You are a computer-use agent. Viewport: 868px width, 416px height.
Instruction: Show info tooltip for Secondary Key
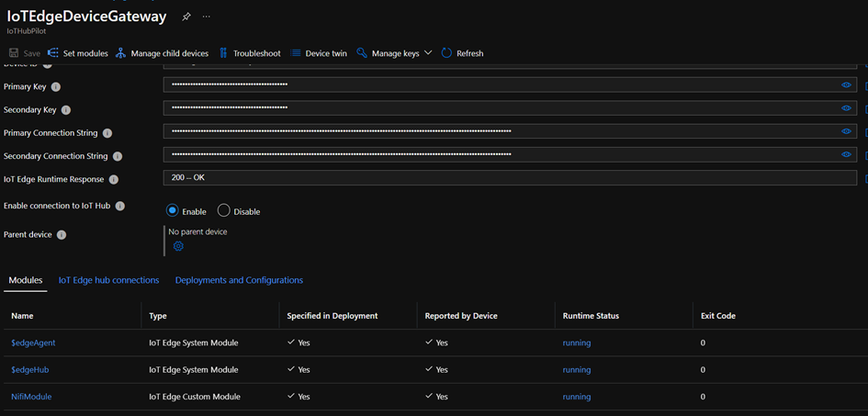click(x=66, y=110)
